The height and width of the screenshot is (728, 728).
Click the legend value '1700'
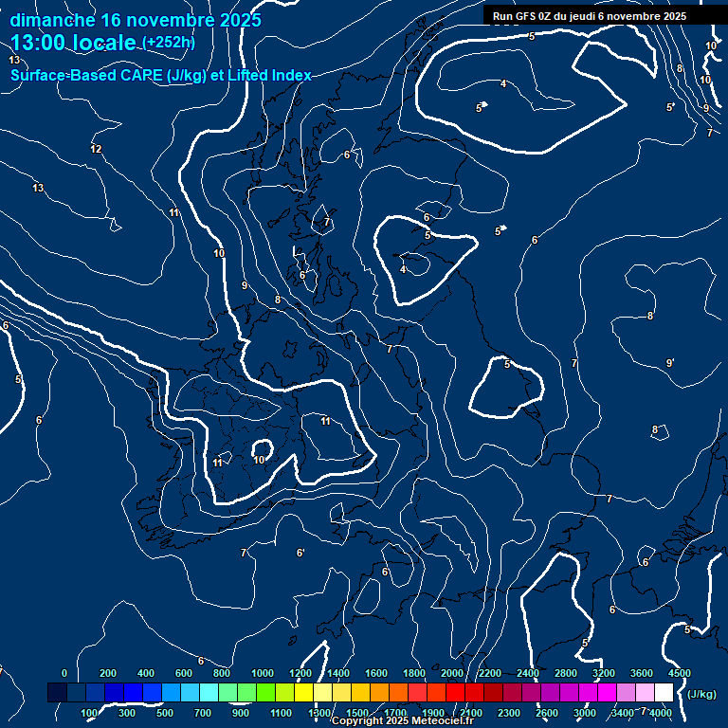(395, 713)
